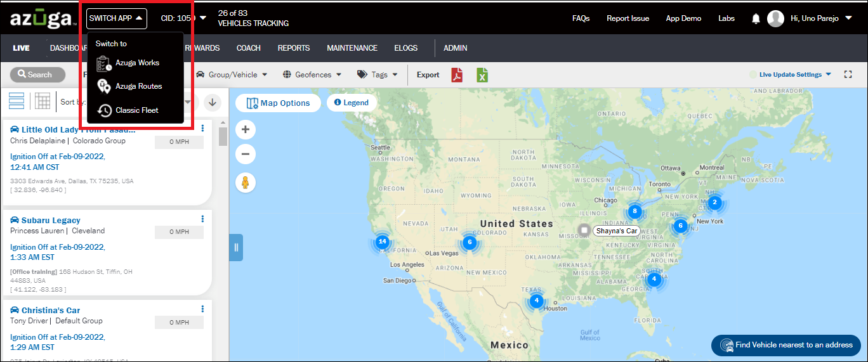Click '26 of 83 VEHICLES TRACKING' text
Image resolution: width=868 pixels, height=362 pixels.
[253, 18]
